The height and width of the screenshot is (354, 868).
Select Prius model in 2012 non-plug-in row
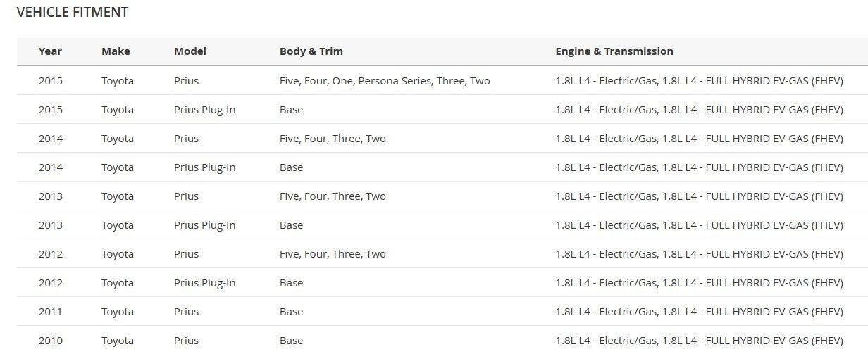(186, 254)
